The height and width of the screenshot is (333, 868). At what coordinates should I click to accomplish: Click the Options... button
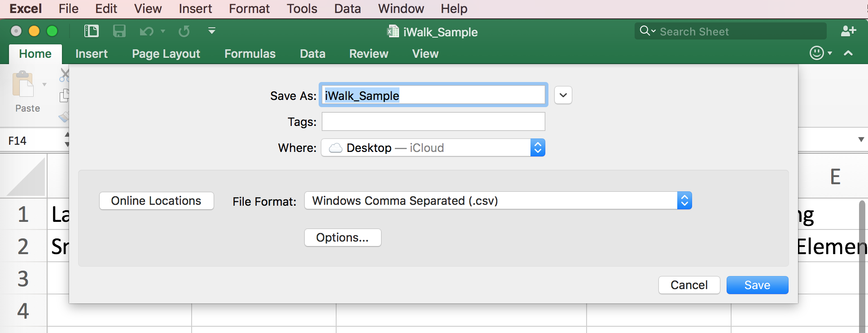pos(342,237)
